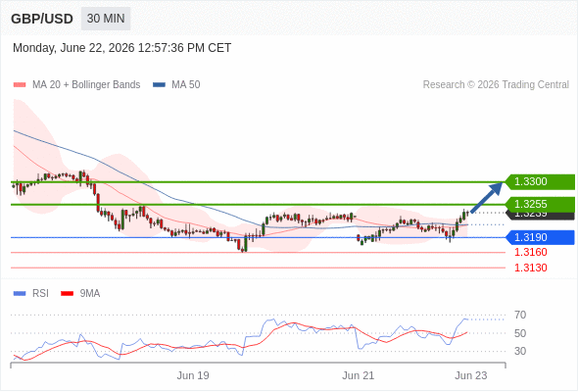Click the RSI 70 level label
The image size is (578, 392).
[x=520, y=315]
